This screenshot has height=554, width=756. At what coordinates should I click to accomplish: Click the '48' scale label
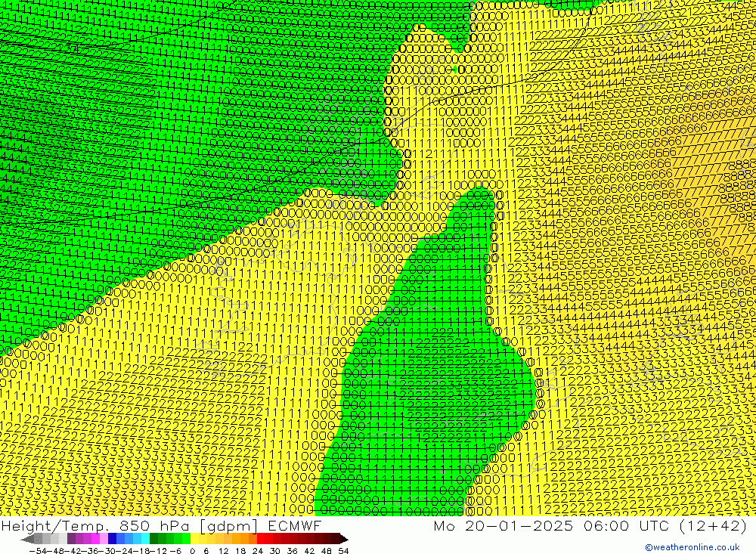coord(327,551)
